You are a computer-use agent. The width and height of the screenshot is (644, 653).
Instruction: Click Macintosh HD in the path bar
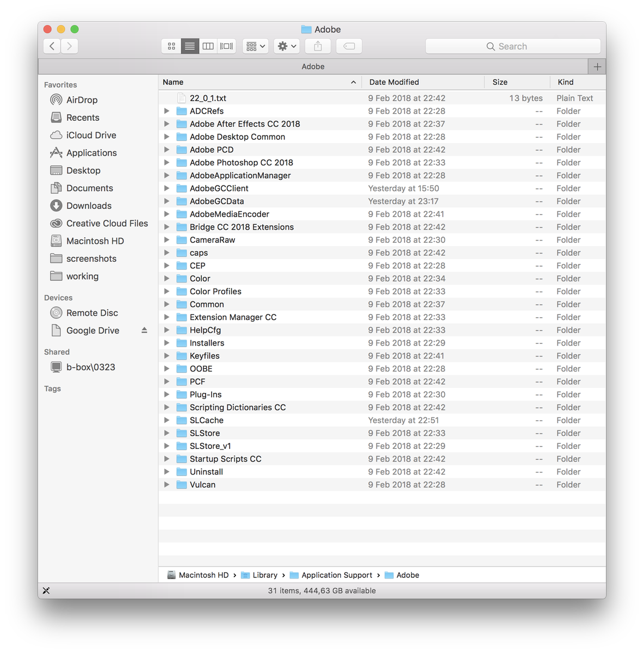coord(198,575)
